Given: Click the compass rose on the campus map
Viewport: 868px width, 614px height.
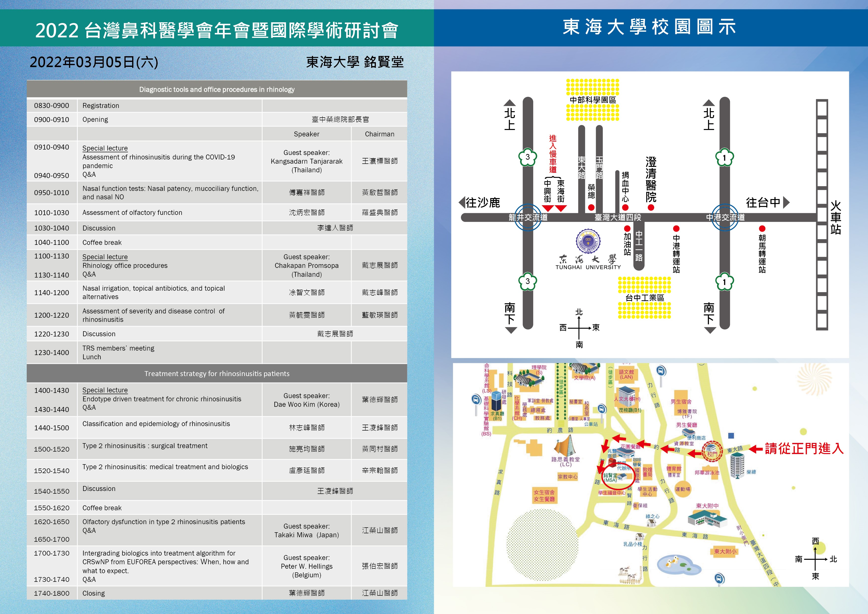Looking at the screenshot, I should pyautogui.click(x=816, y=559).
